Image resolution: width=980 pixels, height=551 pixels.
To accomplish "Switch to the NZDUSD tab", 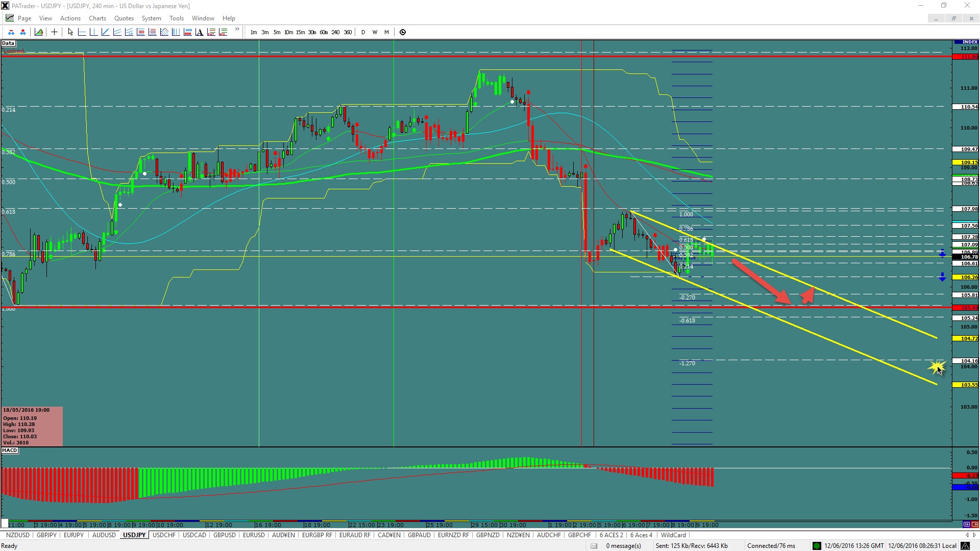I will [x=18, y=535].
